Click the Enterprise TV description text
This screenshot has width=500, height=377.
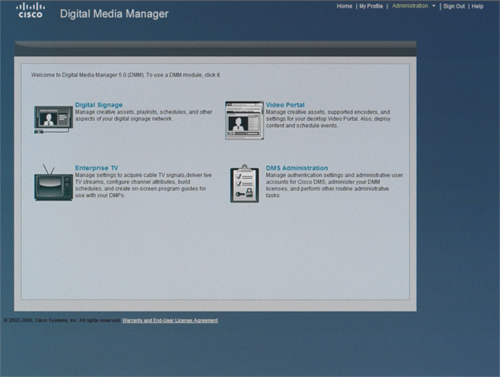click(143, 185)
